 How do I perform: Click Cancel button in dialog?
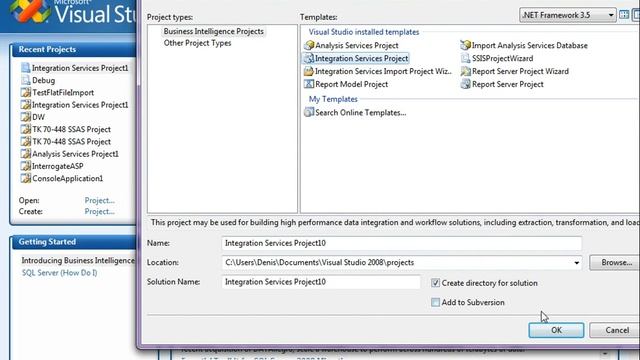pyautogui.click(x=616, y=330)
